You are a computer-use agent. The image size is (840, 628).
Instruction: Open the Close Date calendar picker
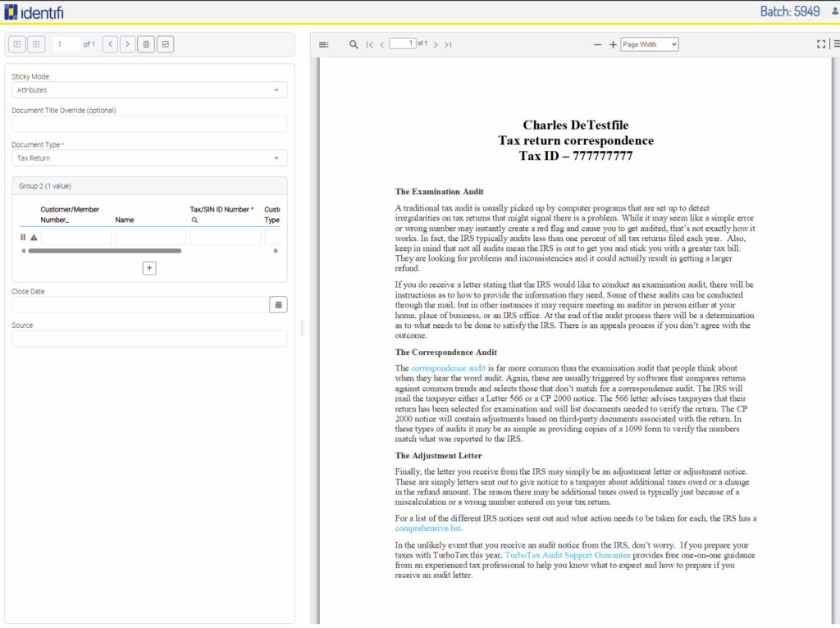[279, 305]
